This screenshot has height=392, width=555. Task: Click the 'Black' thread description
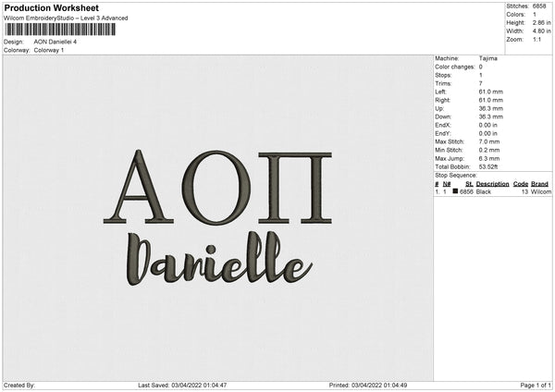(x=484, y=191)
